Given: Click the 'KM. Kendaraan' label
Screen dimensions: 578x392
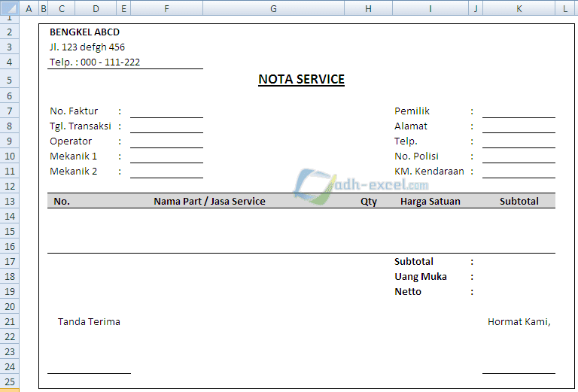Looking at the screenshot, I should coord(429,172).
